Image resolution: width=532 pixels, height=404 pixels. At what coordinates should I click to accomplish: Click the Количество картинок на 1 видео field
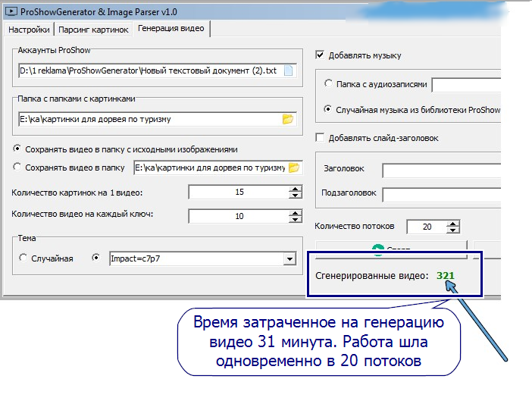[x=239, y=192]
